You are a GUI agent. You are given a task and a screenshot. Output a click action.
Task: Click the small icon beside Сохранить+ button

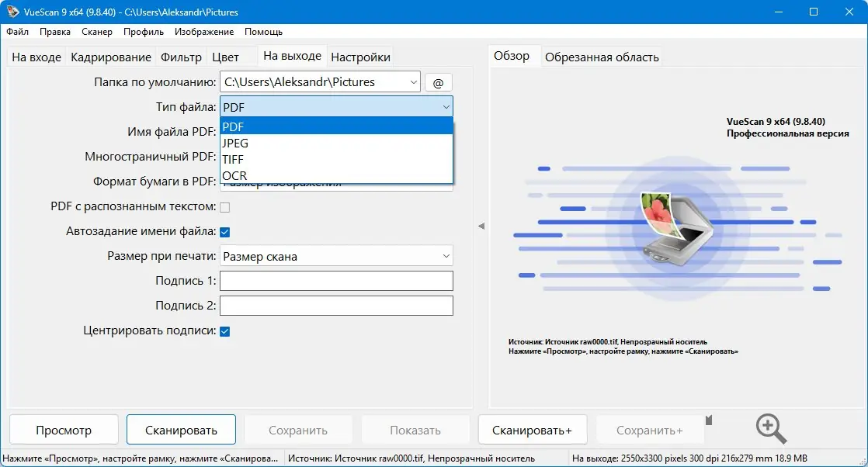[x=709, y=420]
